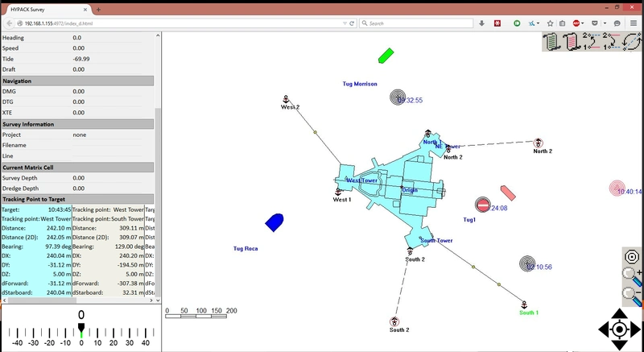Screen dimensions: 644x352
Task: Click the browser Search field
Action: [416, 23]
